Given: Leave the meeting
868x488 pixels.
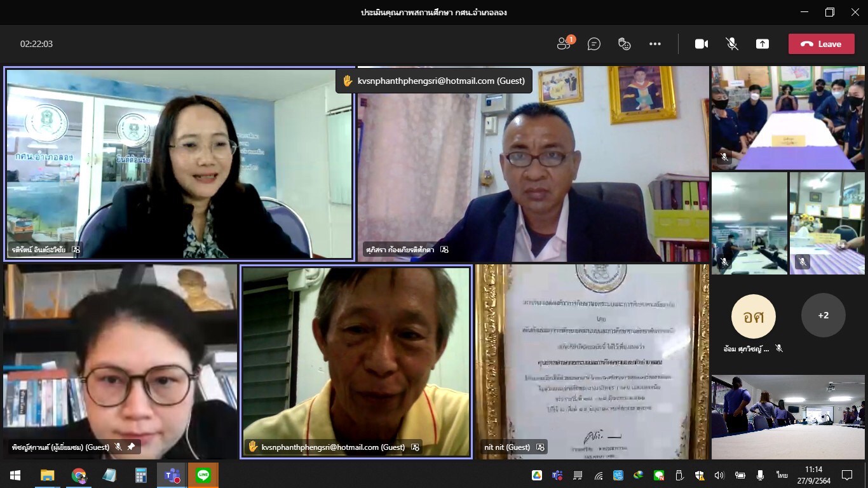Looking at the screenshot, I should [821, 44].
